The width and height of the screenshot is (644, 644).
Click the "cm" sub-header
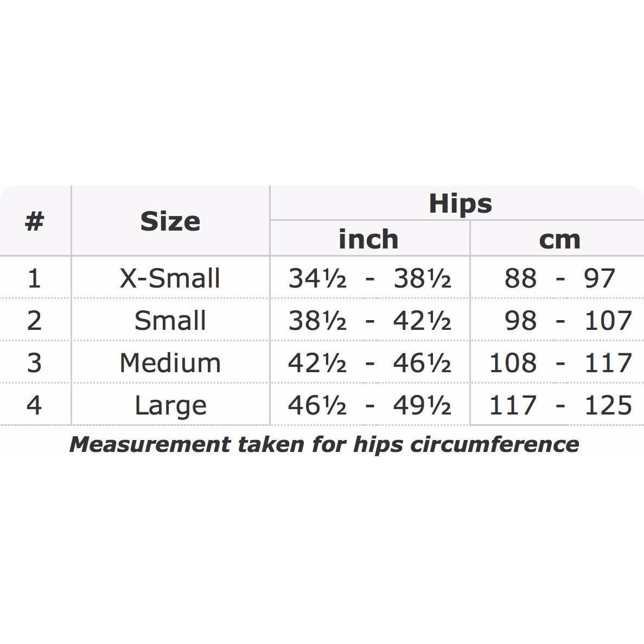[x=559, y=239]
